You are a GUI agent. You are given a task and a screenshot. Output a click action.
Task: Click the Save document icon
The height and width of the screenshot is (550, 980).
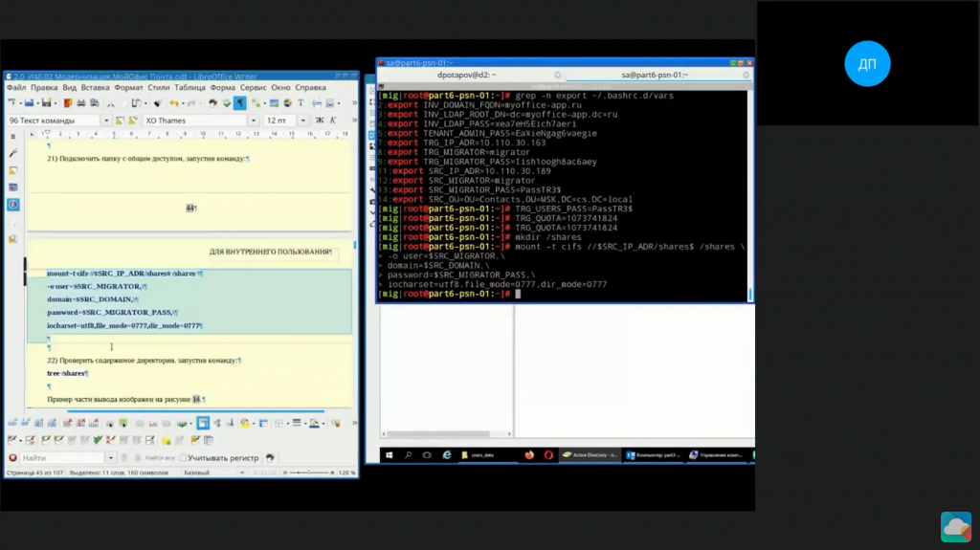[46, 103]
